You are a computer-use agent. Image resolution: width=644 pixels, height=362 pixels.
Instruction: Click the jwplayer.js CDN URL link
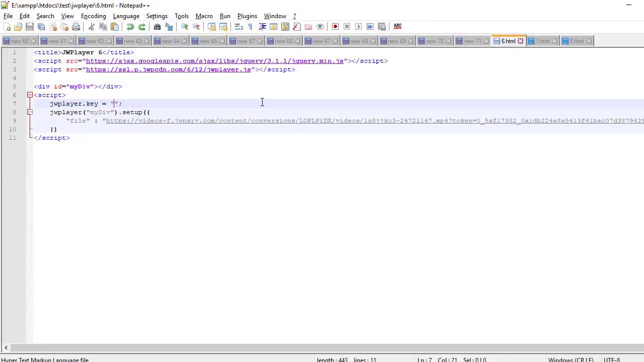(x=169, y=69)
